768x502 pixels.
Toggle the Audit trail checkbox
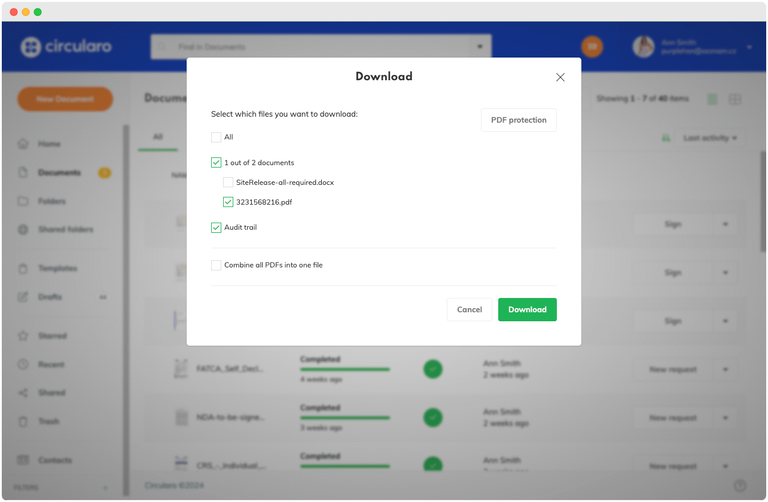pyautogui.click(x=216, y=228)
